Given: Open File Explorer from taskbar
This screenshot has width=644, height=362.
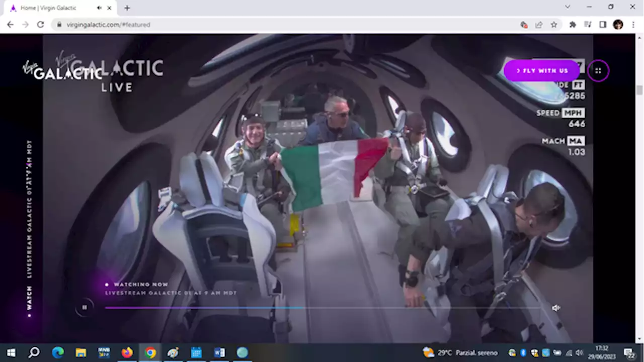Looking at the screenshot, I should [81, 352].
